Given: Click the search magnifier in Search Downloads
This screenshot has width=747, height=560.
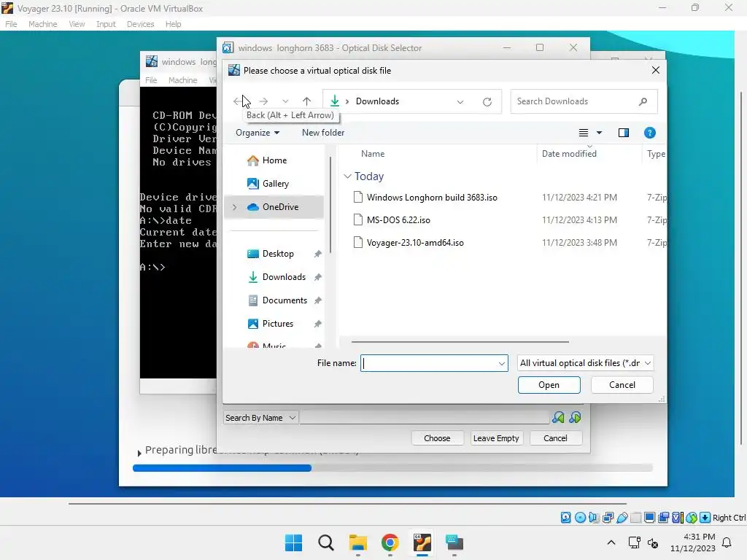Looking at the screenshot, I should tap(643, 101).
